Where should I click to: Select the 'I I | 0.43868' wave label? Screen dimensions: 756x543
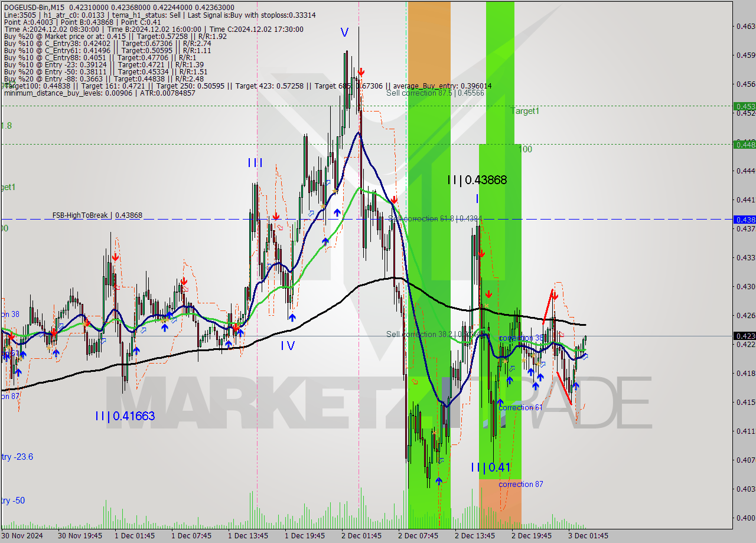click(477, 180)
